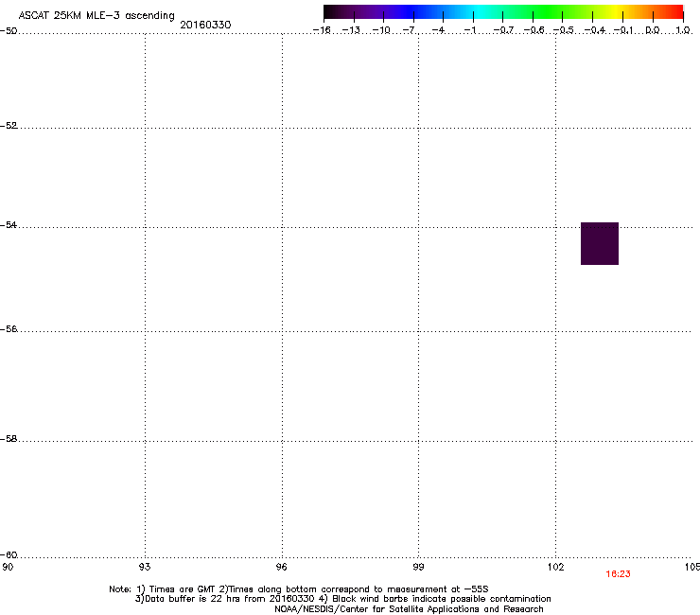Click the latitude label -60
Screen dimensions: 700x615
click(x=9, y=554)
